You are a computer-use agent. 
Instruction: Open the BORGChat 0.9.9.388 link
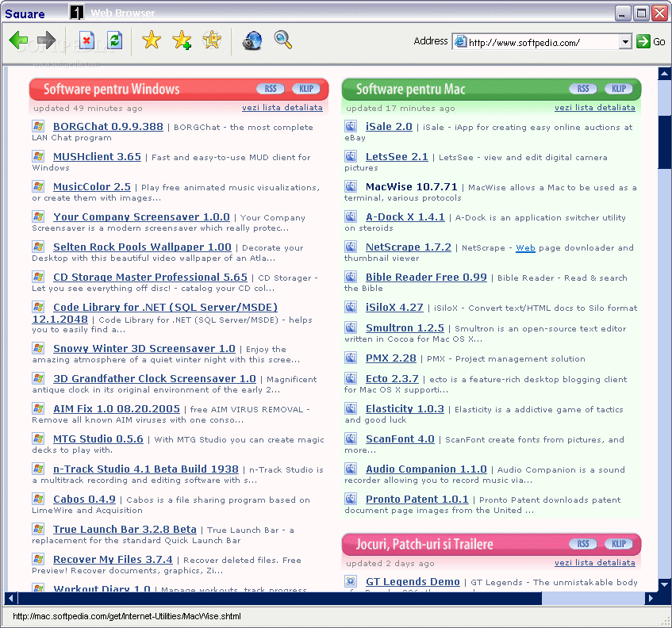pyautogui.click(x=108, y=127)
